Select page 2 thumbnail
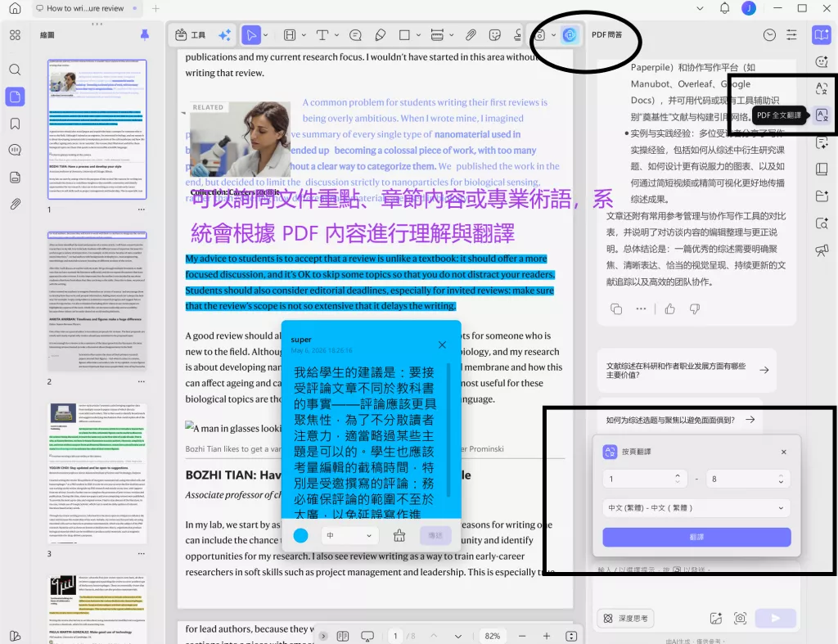 tap(97, 301)
